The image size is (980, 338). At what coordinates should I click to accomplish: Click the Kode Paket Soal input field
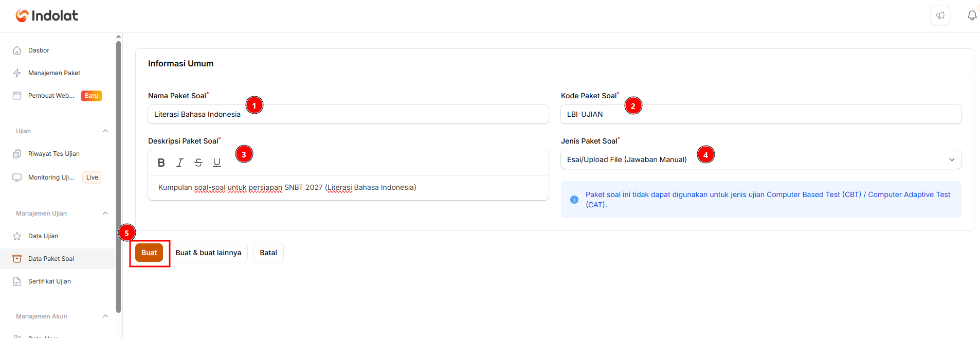coord(761,114)
